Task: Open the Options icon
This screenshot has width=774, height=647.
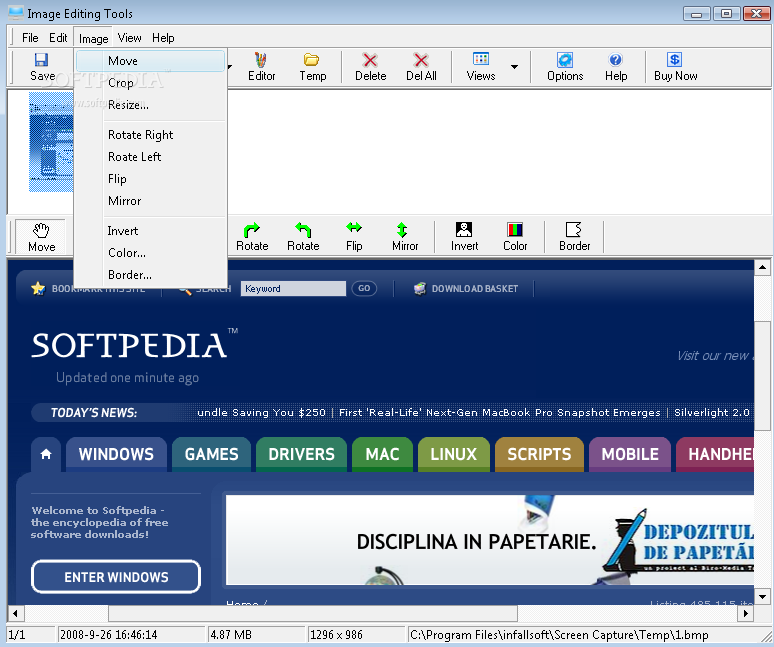Action: click(x=565, y=67)
